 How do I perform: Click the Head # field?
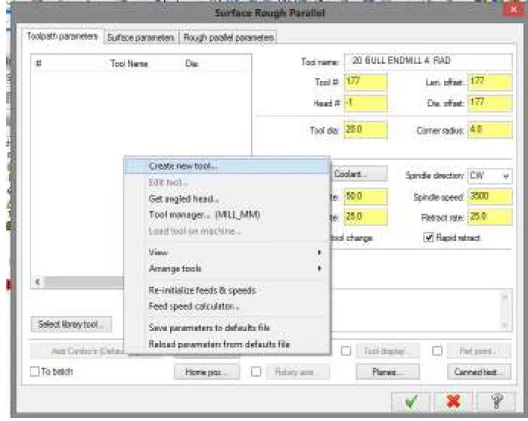click(365, 103)
